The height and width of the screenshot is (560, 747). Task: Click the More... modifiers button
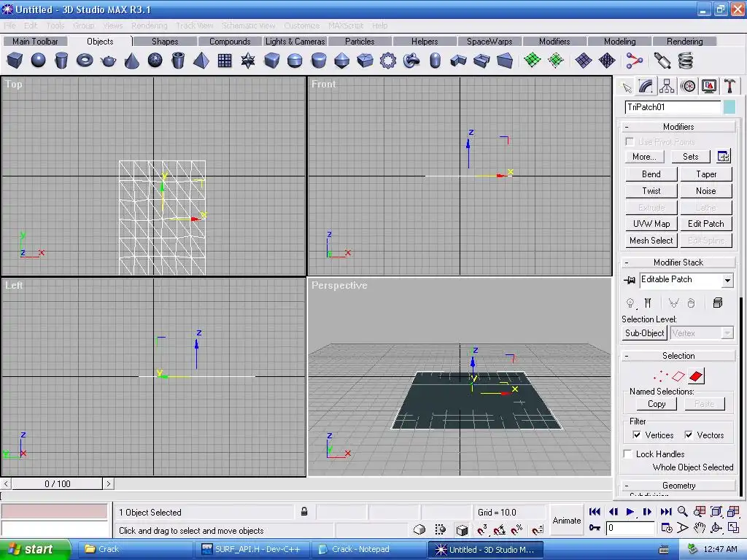pyautogui.click(x=644, y=157)
